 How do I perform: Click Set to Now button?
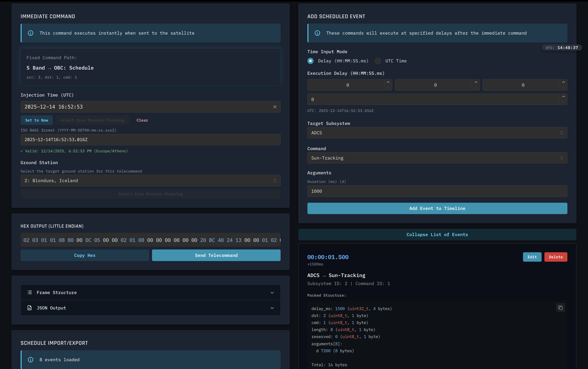point(37,120)
